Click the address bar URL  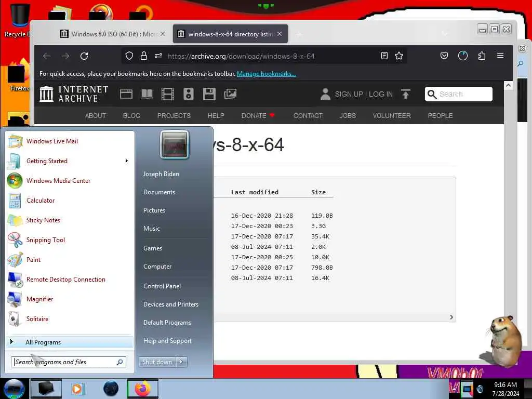[241, 56]
